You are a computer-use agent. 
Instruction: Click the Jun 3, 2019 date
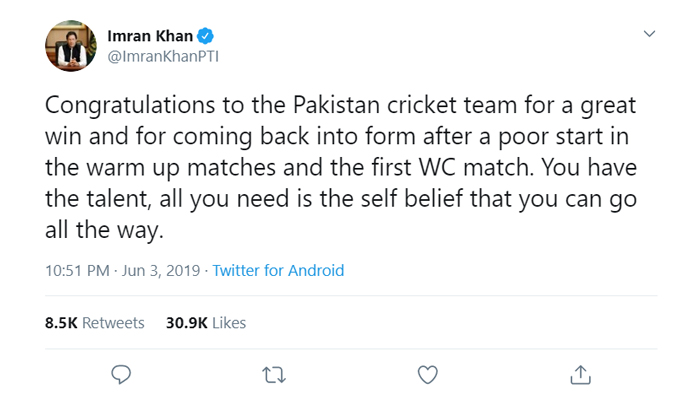161,271
